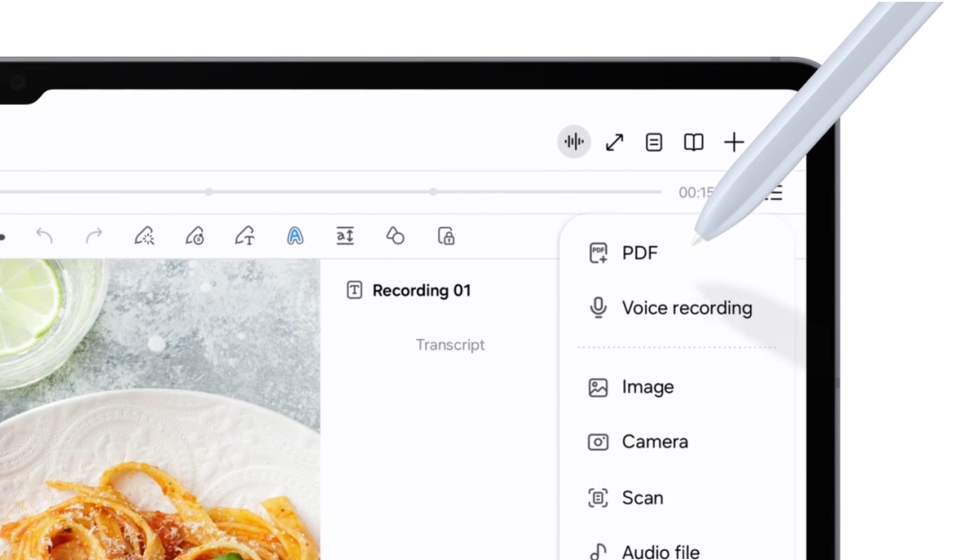Activate the blue highlighted A text style tool
Image resolution: width=971 pixels, height=560 pixels.
click(x=295, y=235)
